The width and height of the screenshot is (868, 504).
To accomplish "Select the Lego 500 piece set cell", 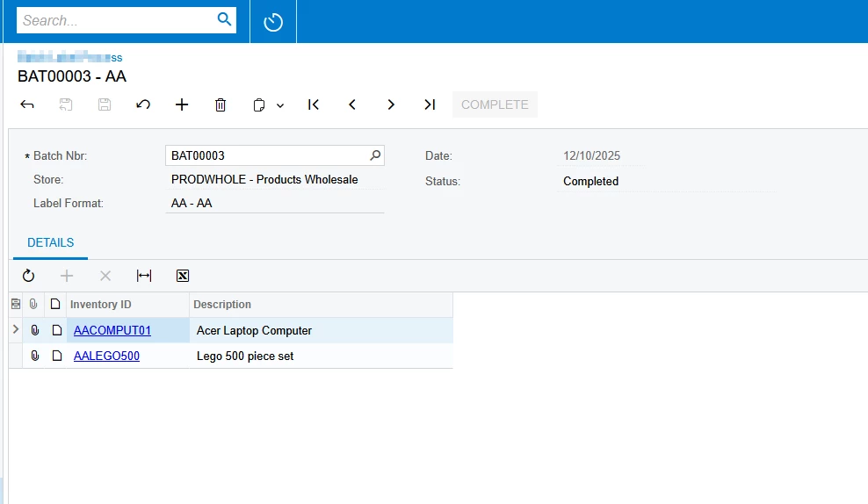I will point(321,356).
